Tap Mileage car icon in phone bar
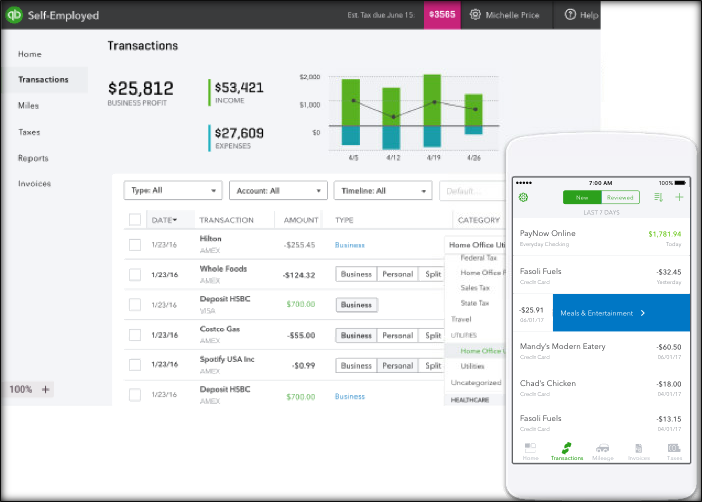The height and width of the screenshot is (502, 702). pyautogui.click(x=603, y=451)
